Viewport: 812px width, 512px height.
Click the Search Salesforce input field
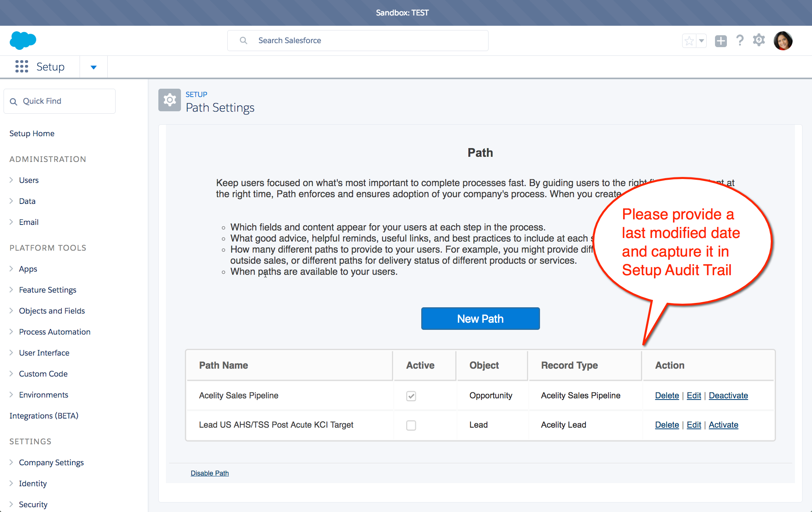[x=358, y=40]
